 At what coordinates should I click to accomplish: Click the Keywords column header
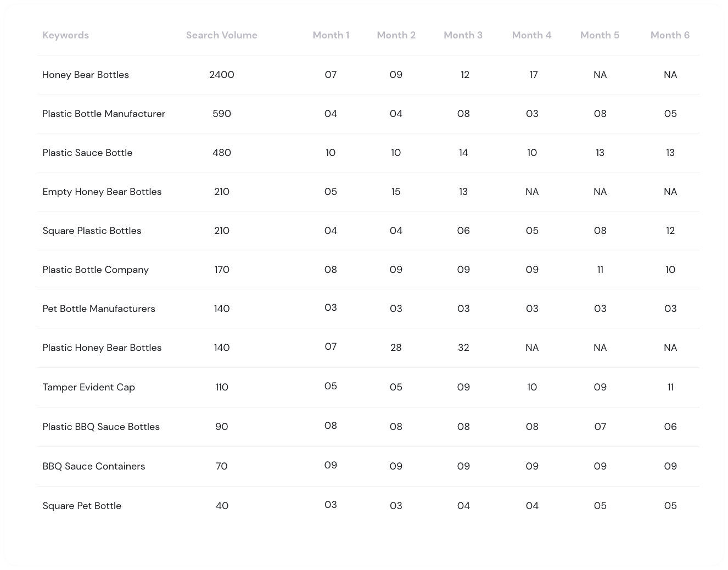pos(65,35)
